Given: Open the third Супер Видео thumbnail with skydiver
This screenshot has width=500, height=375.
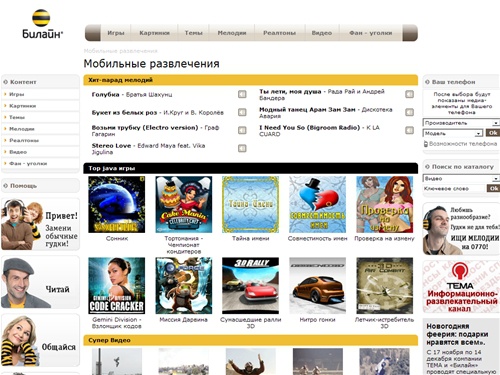Looking at the screenshot, I should pos(251,361).
